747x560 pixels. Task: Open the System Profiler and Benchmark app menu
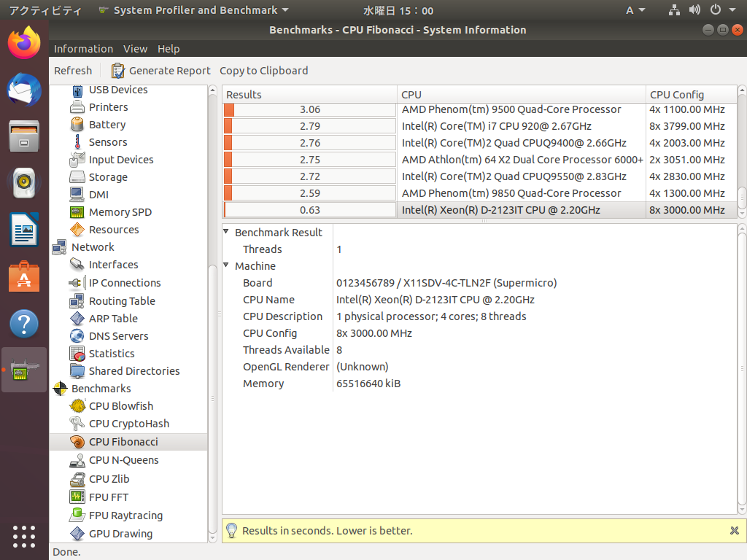click(194, 10)
